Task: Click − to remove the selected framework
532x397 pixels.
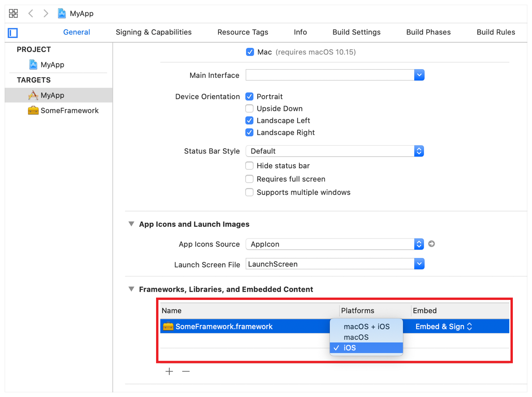Action: pos(186,371)
